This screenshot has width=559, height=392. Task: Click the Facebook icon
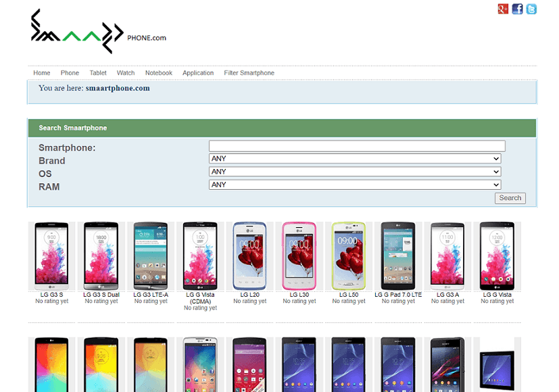click(x=516, y=8)
